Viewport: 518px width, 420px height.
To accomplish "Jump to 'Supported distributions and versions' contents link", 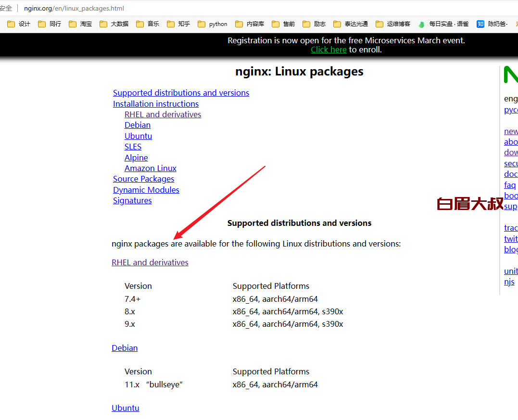I will (x=181, y=93).
